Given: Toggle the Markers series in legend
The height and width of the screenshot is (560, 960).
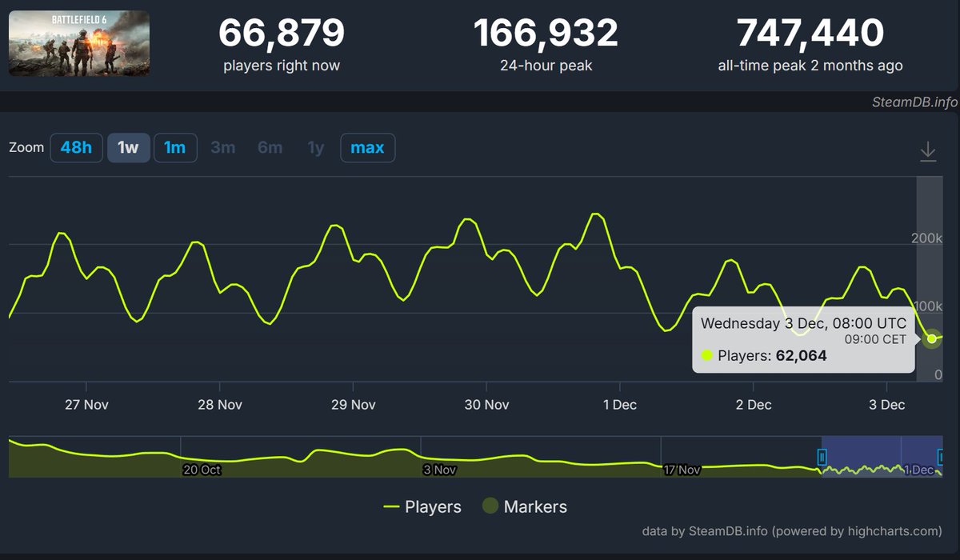Looking at the screenshot, I should (525, 506).
